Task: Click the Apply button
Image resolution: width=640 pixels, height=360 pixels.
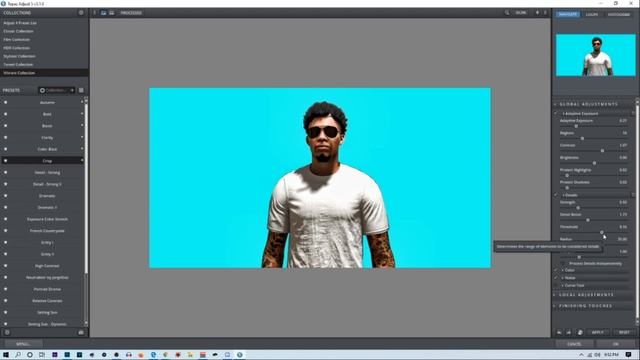Action: [x=598, y=333]
